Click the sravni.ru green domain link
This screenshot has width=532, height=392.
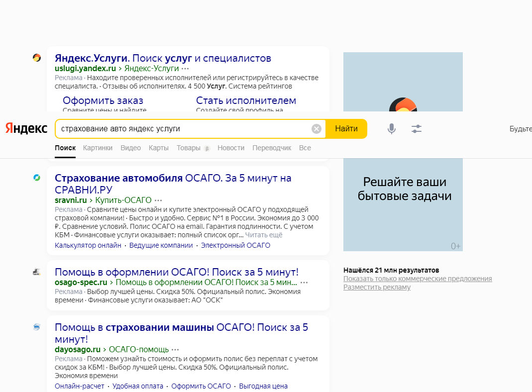point(71,200)
